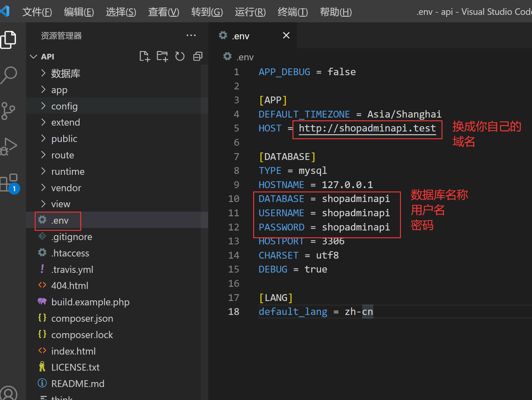
Task: Open the Explorer view in activity bar
Action: pyautogui.click(x=8, y=40)
